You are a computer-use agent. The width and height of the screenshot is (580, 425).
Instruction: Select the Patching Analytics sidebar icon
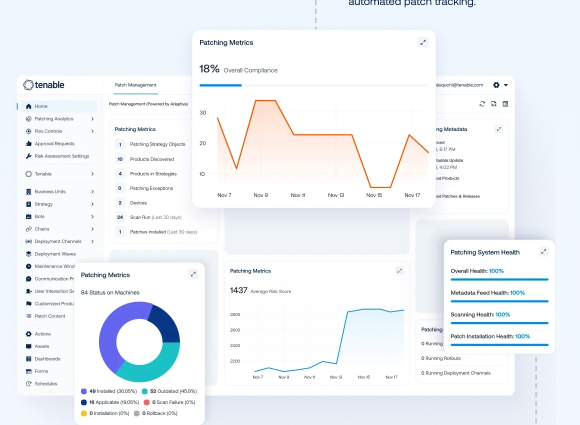tap(28, 119)
